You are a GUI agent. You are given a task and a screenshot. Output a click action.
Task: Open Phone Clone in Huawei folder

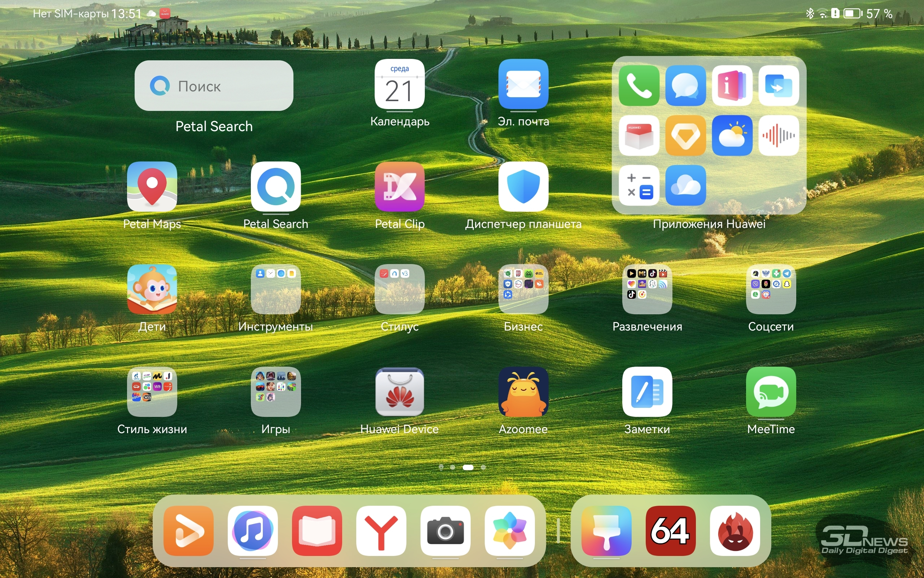pyautogui.click(x=779, y=86)
